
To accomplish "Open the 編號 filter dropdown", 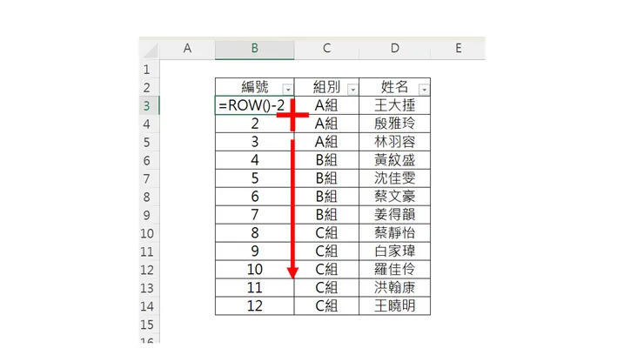I will [x=288, y=89].
